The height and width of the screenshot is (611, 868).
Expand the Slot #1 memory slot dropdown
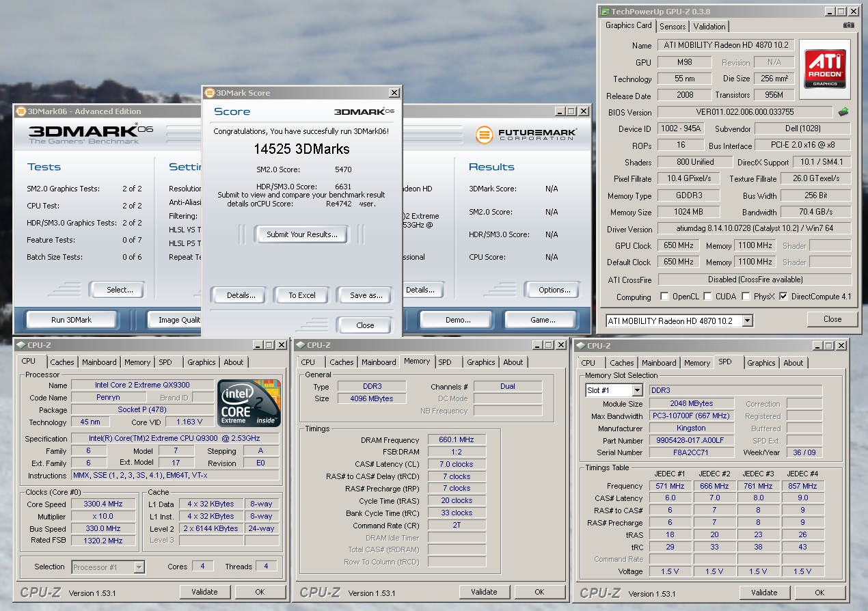point(637,390)
